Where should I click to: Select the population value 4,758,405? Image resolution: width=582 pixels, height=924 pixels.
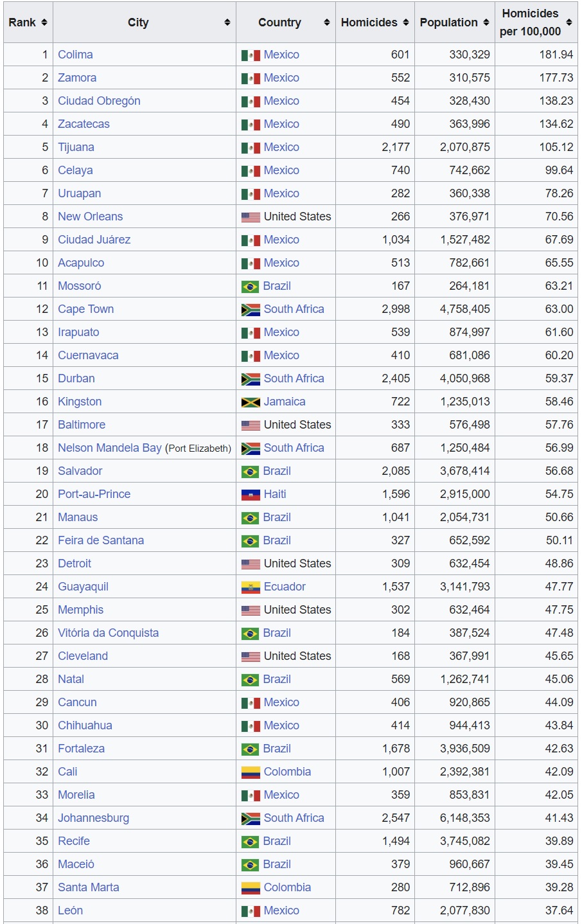465,309
